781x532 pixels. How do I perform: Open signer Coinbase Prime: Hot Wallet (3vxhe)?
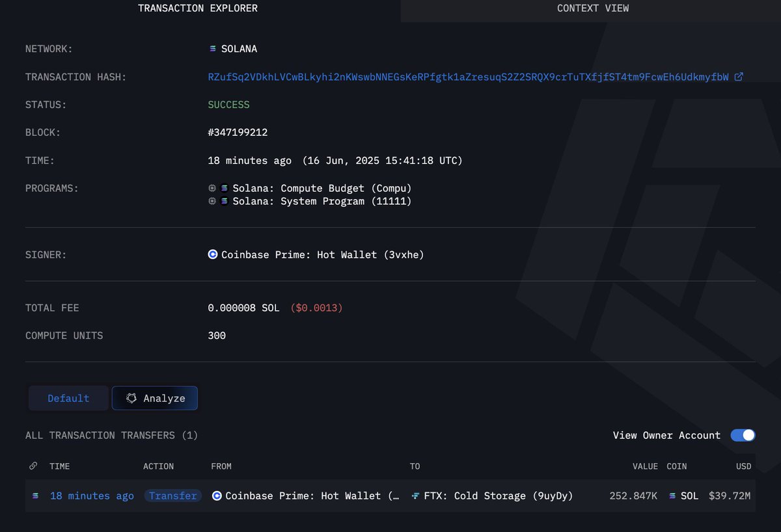coord(323,255)
